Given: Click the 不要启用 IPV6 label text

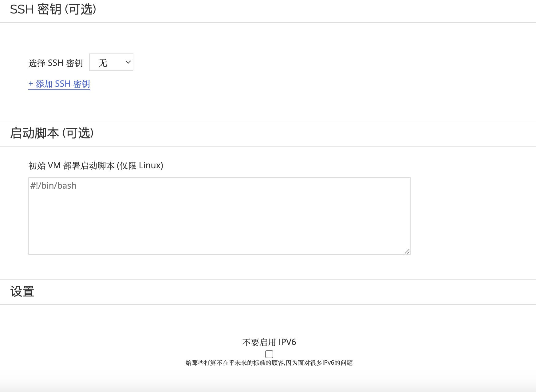Looking at the screenshot, I should pyautogui.click(x=269, y=342).
